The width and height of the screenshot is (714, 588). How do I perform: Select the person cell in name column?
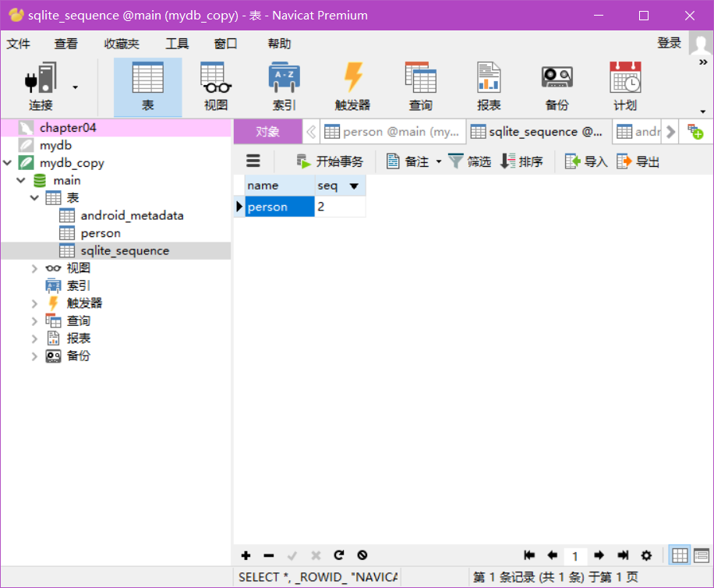pyautogui.click(x=280, y=207)
